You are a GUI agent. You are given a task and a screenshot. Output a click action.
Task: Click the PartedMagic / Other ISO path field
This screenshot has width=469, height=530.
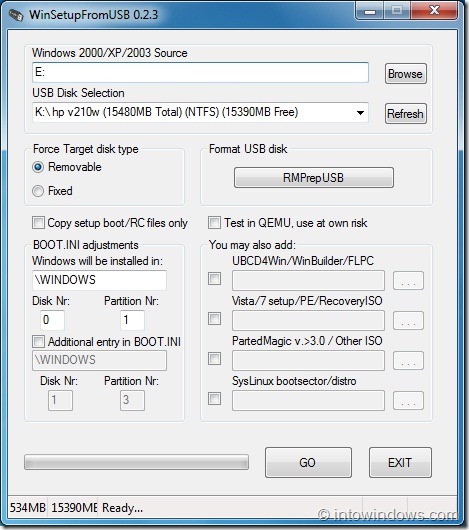tap(308, 360)
